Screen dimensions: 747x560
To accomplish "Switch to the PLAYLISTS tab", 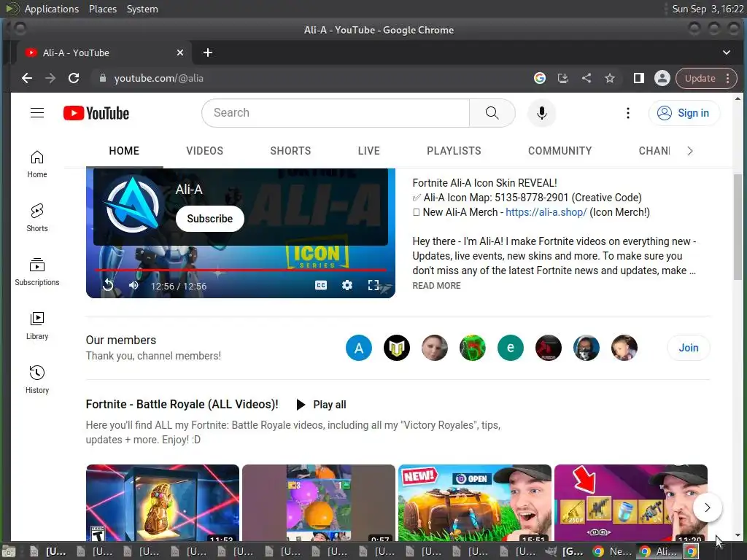I will click(454, 151).
